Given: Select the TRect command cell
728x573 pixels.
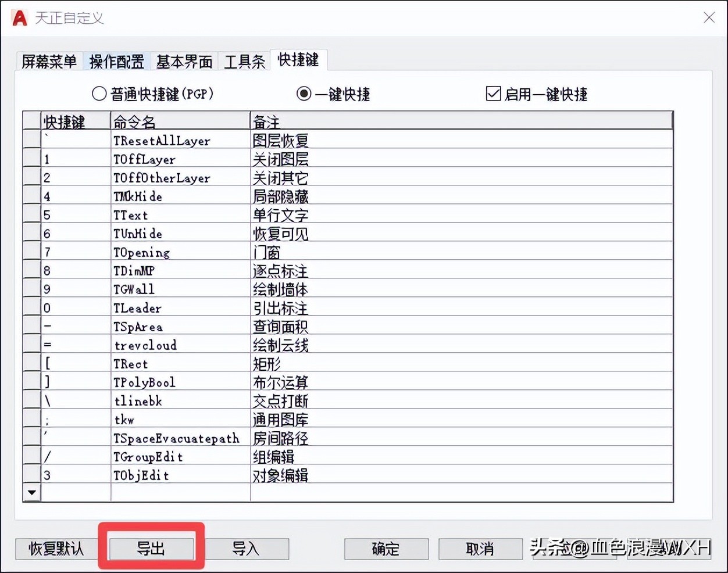Looking at the screenshot, I should click(180, 363).
